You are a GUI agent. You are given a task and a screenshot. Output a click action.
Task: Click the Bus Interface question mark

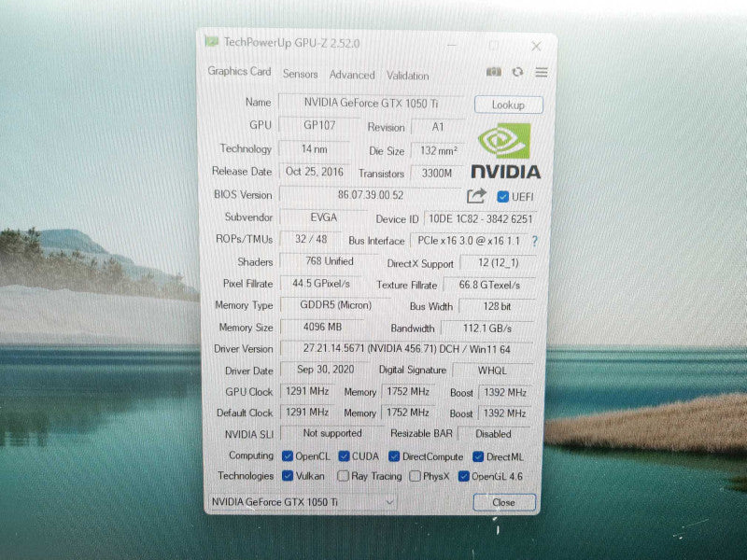coord(534,241)
